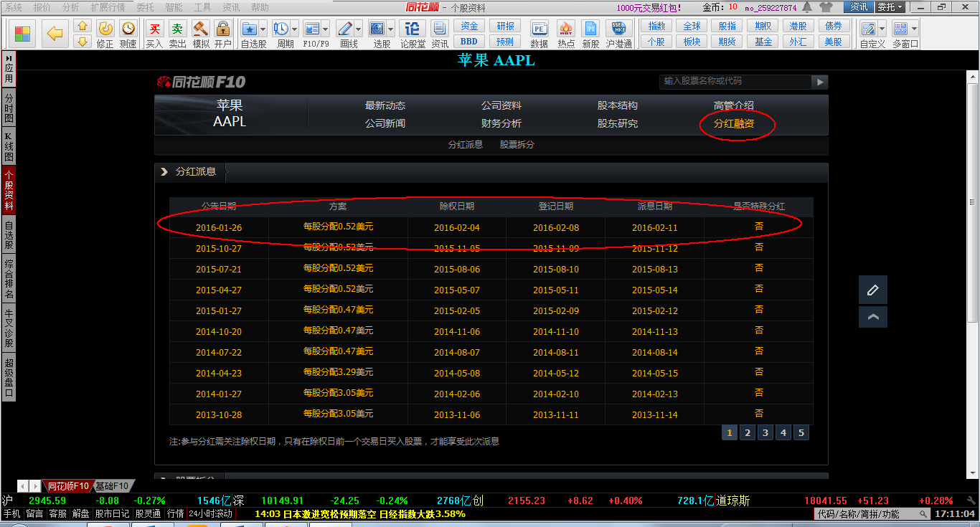This screenshot has height=527, width=980.
Task: Open the 新股 IPO icon
Action: 590,29
